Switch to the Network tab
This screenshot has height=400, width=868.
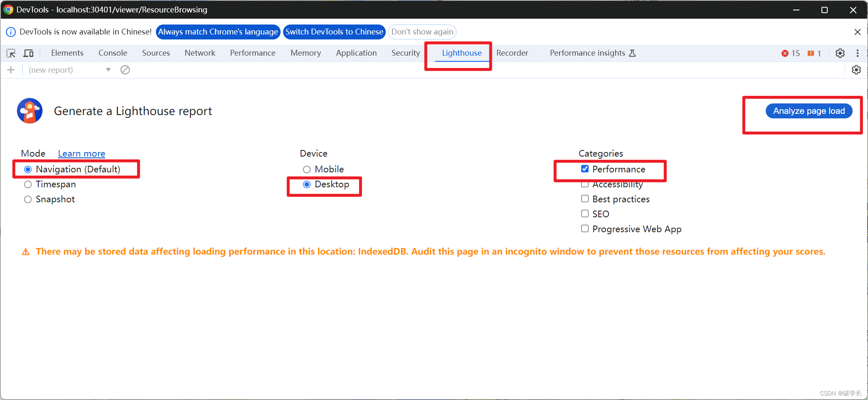[200, 53]
